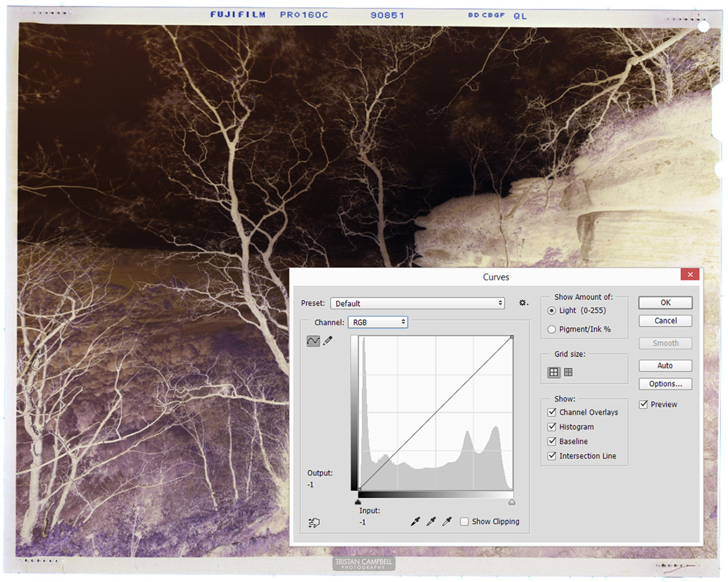Select Light (0-255) radio option
This screenshot has width=728, height=582.
552,311
